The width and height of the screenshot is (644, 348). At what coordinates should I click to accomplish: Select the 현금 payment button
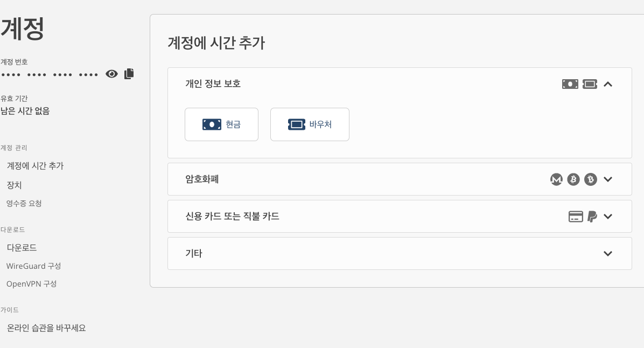click(221, 124)
